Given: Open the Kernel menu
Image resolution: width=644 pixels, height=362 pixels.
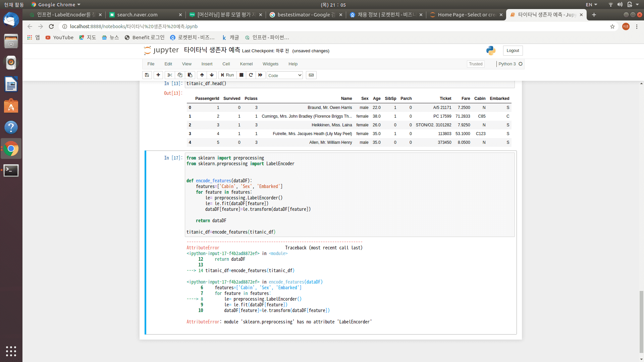Looking at the screenshot, I should (x=246, y=64).
